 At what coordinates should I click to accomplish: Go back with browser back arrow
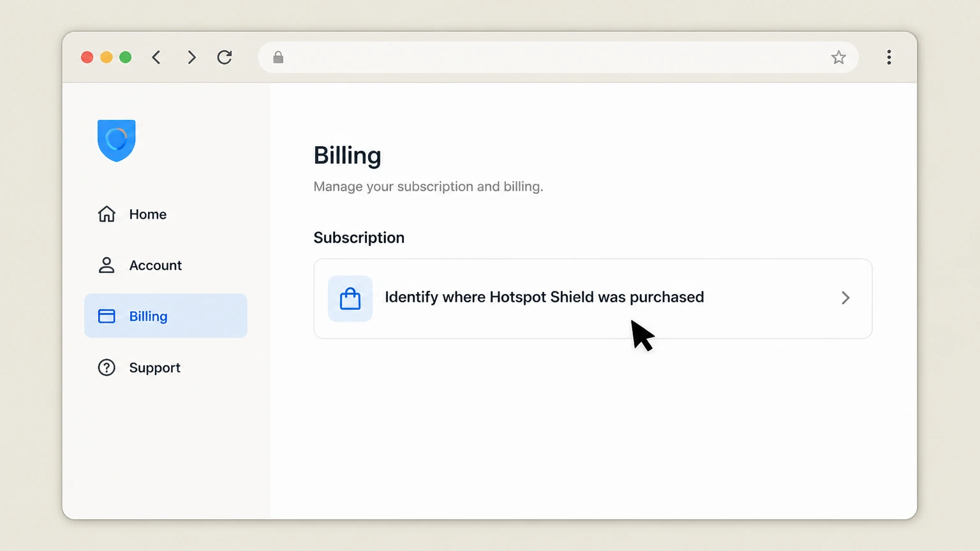pyautogui.click(x=156, y=57)
